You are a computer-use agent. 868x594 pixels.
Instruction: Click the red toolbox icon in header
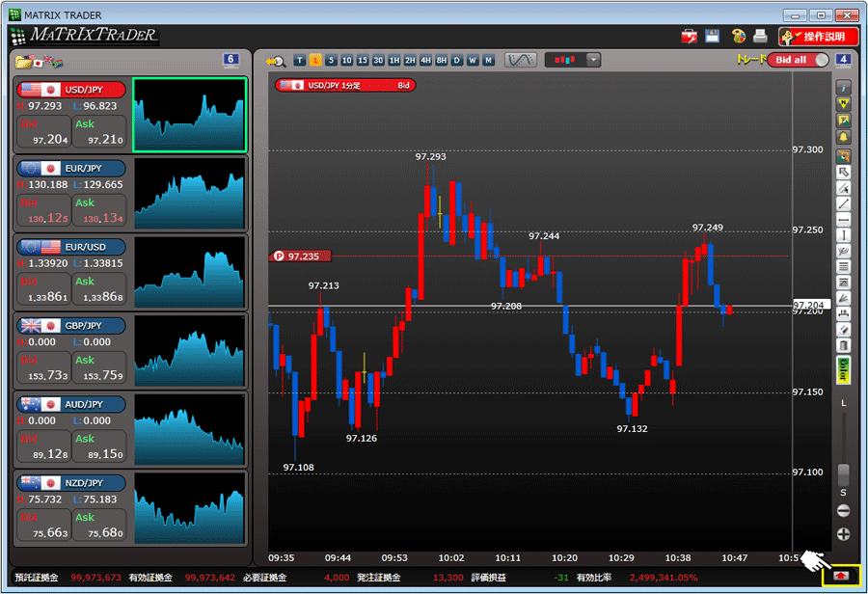[689, 37]
